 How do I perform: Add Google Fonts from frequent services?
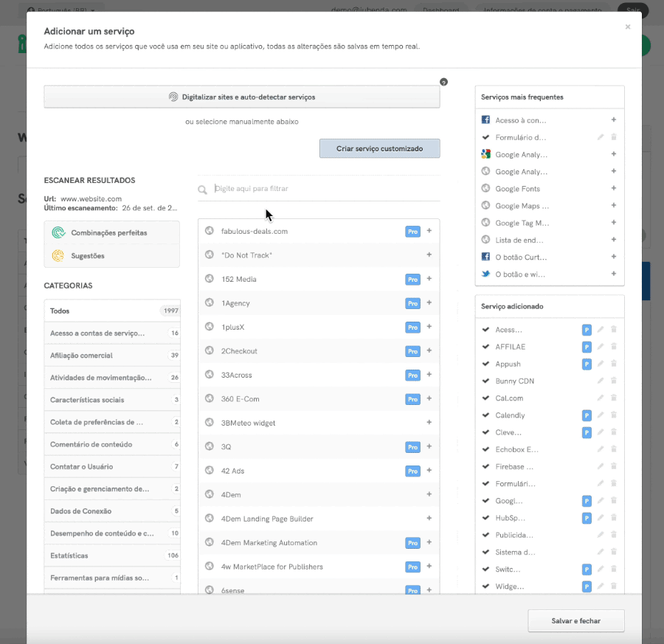614,189
